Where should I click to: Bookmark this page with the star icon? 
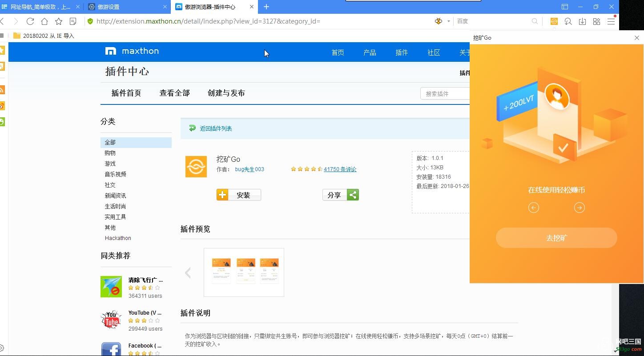(59, 21)
